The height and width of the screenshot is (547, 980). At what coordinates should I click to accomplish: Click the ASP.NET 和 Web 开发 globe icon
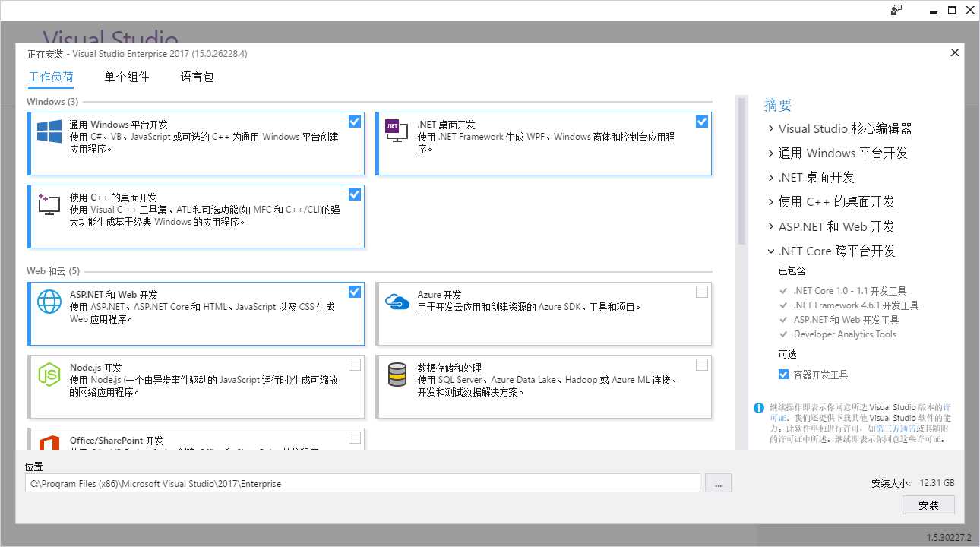click(x=49, y=302)
